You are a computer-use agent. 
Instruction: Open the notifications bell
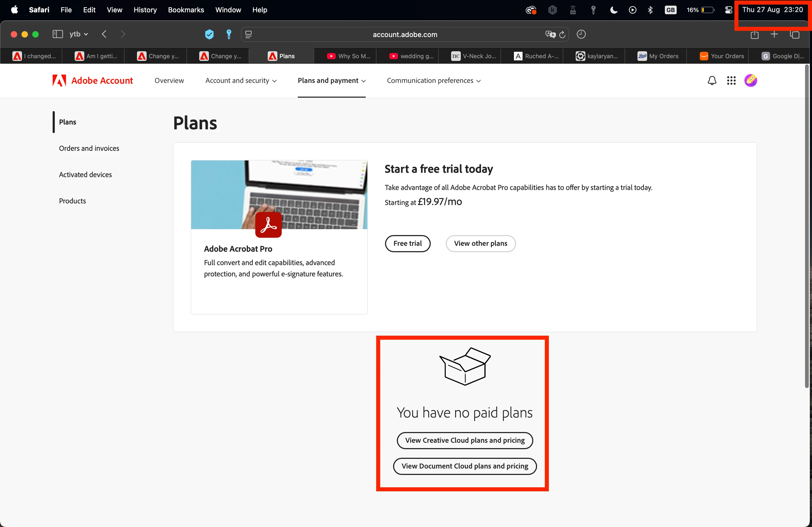[712, 80]
